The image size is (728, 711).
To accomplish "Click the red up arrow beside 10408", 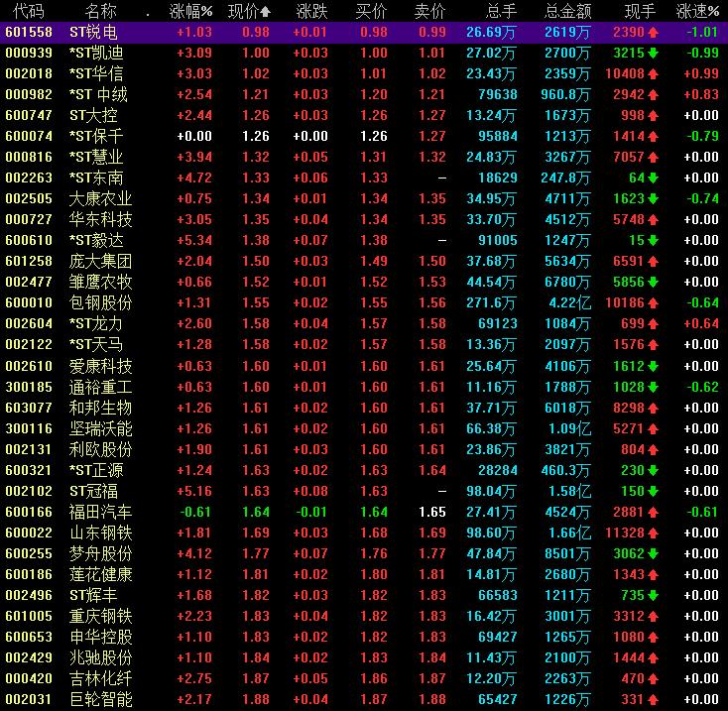I will [653, 74].
